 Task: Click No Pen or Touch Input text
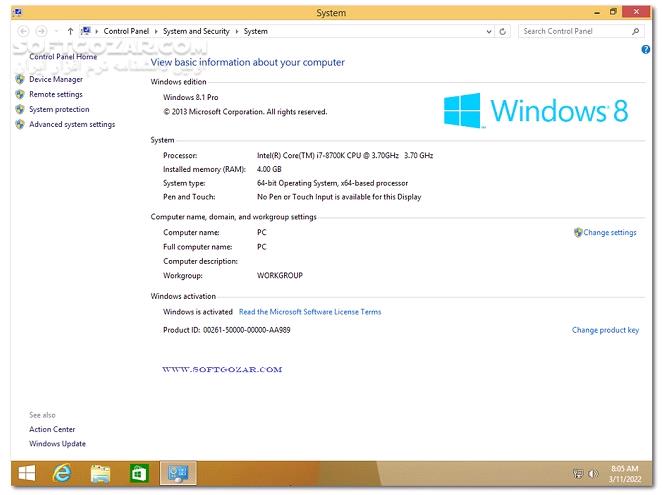[339, 197]
